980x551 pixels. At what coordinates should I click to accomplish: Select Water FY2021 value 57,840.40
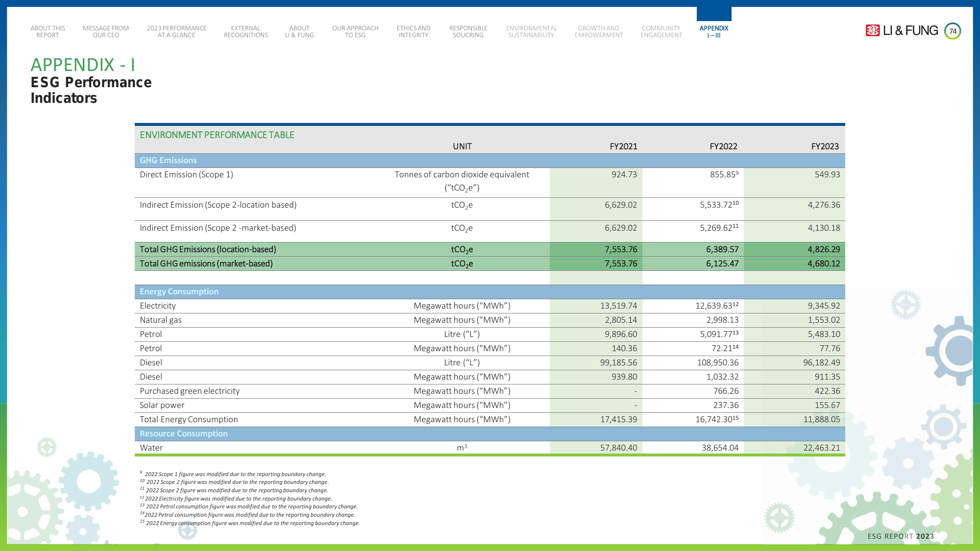tap(618, 448)
